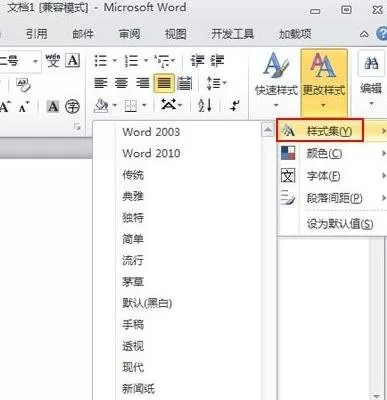Insert enclosed character
387x400 pixels.
(x=72, y=107)
